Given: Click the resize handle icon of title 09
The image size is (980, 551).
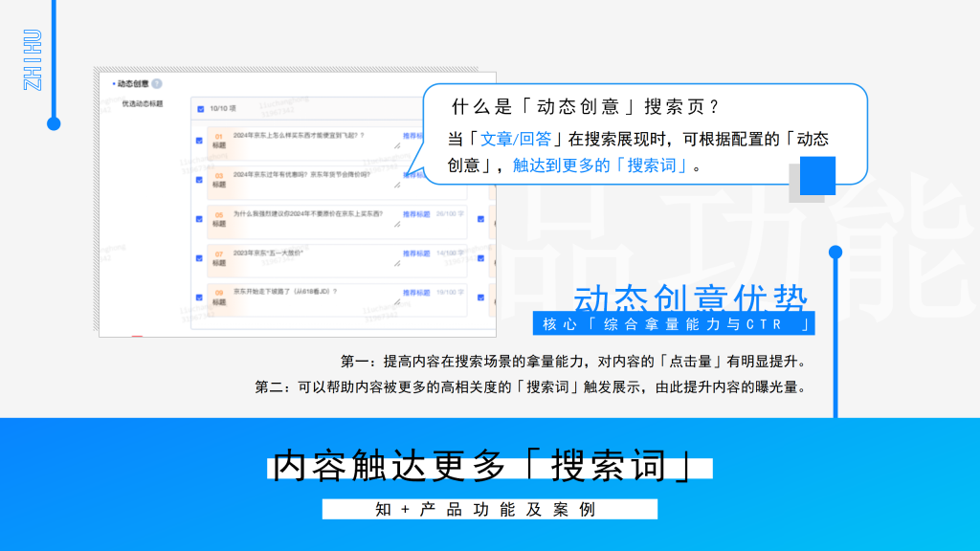Looking at the screenshot, I should (x=397, y=302).
